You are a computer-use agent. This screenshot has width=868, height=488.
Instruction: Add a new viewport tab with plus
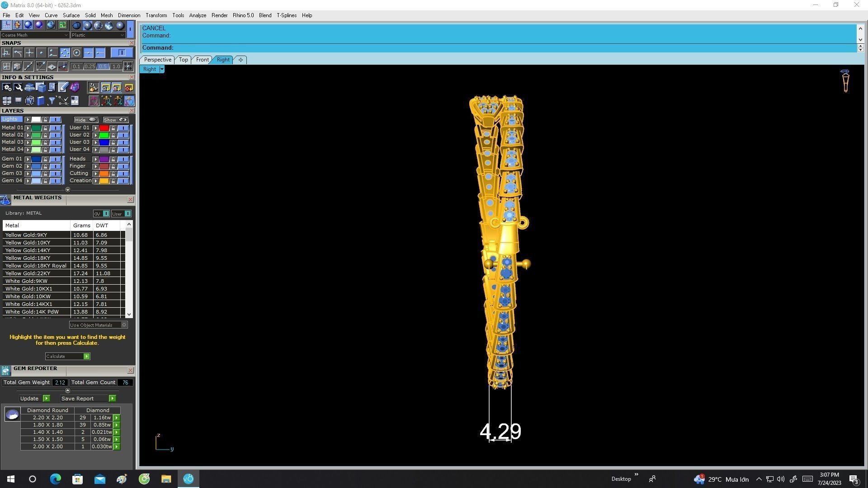tap(241, 60)
